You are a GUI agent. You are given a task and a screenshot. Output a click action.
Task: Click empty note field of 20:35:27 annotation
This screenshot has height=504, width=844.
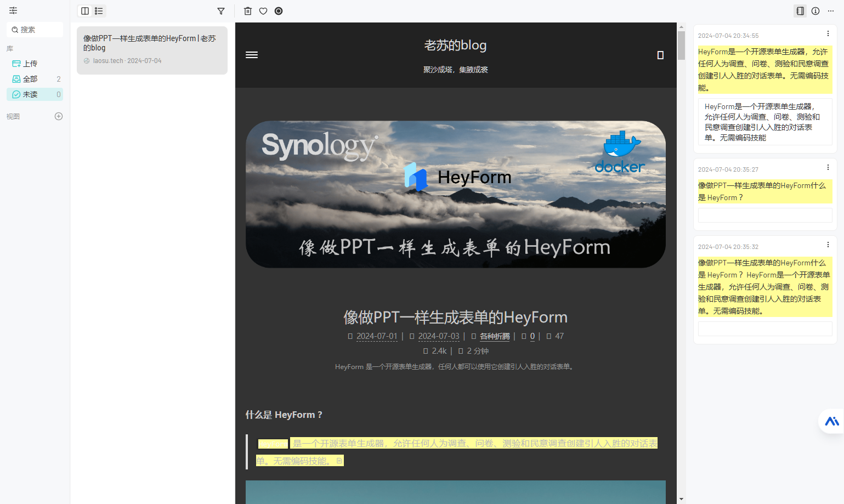pyautogui.click(x=765, y=215)
